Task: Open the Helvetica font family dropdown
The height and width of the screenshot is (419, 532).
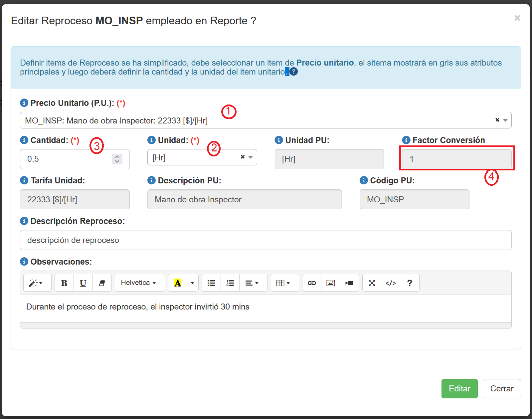Action: click(x=139, y=283)
